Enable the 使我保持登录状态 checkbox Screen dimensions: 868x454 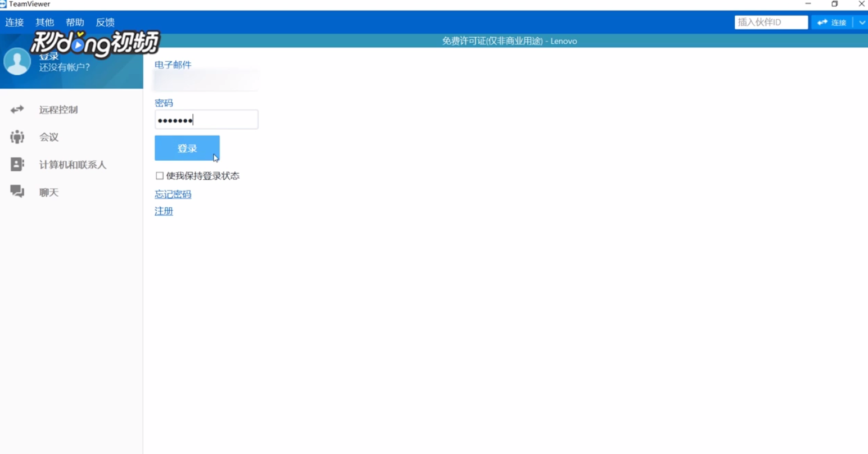tap(160, 176)
